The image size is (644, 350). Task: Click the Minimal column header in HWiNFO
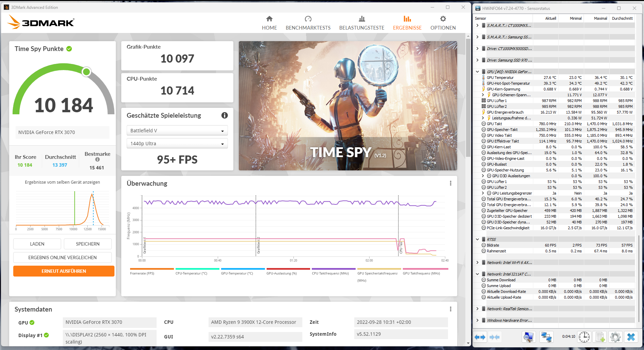click(571, 18)
